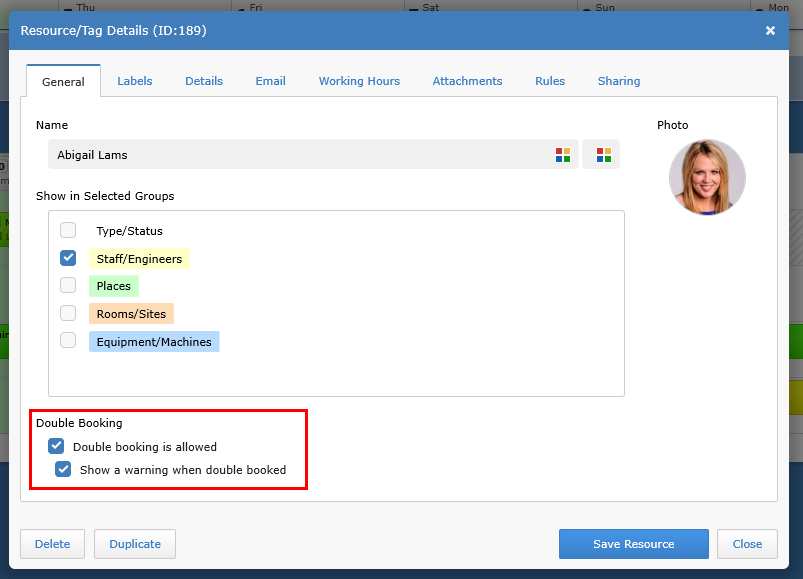
Task: Uncheck the Staff/Engineers group
Action: (68, 258)
